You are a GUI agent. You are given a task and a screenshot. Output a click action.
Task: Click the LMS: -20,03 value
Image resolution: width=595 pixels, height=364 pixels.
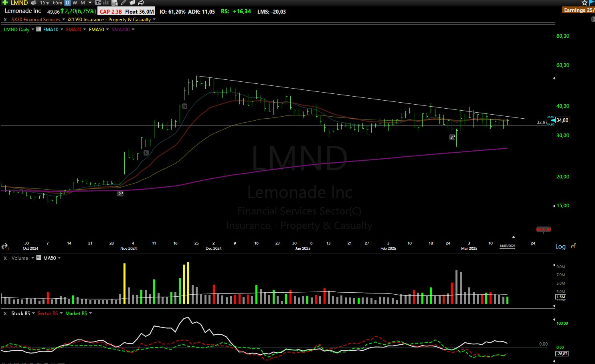click(x=271, y=11)
